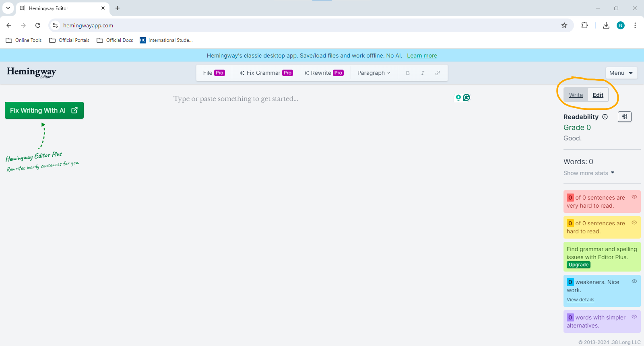Screen dimensions: 644x346
Task: Hide very hard to read highlights
Action: tap(634, 197)
